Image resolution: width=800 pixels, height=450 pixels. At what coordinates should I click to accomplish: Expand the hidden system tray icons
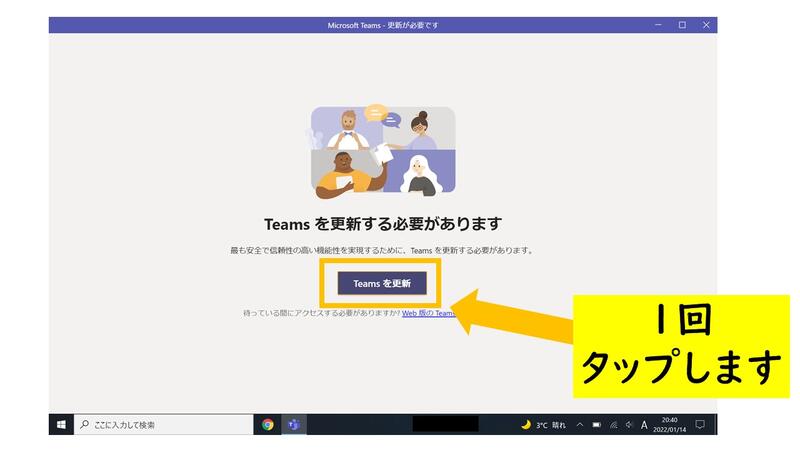[579, 424]
